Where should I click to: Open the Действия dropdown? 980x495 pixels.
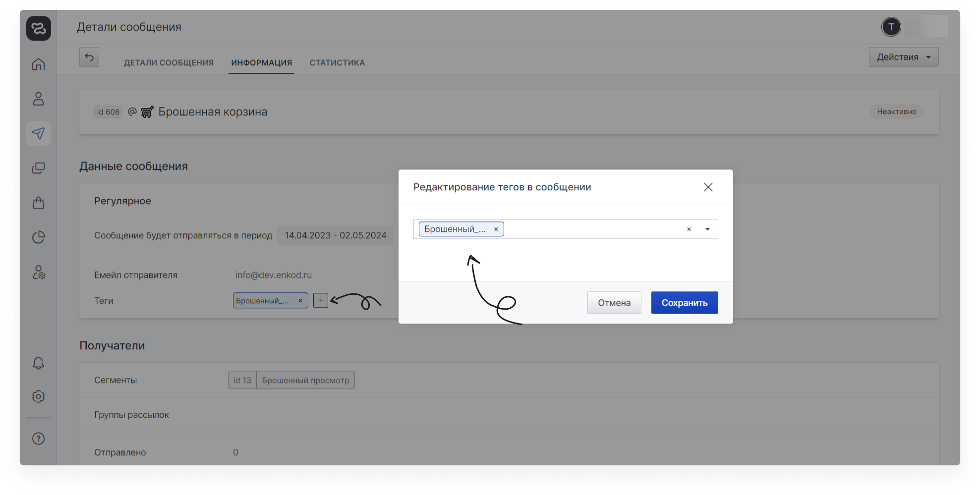903,57
